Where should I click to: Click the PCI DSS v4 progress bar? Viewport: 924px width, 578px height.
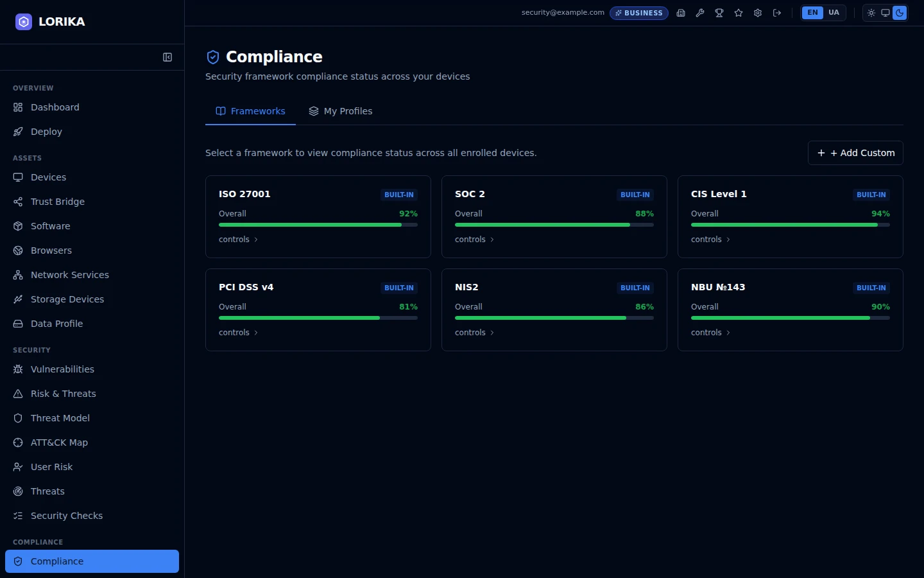(x=318, y=318)
